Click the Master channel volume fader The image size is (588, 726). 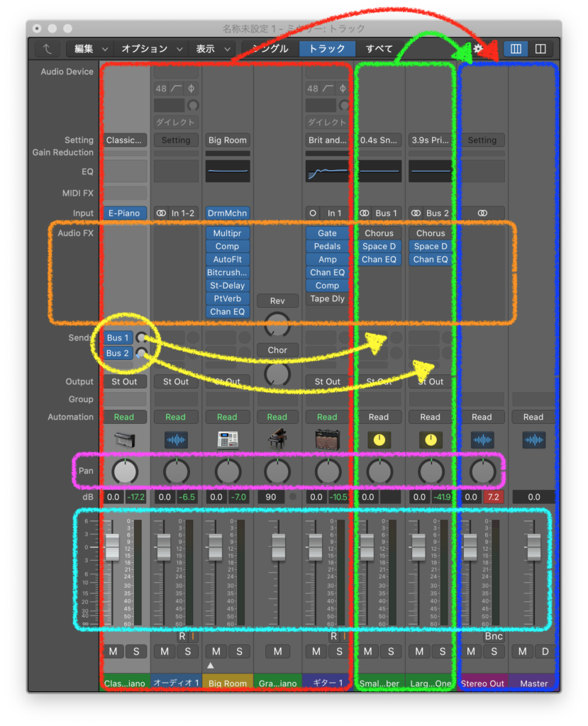533,547
